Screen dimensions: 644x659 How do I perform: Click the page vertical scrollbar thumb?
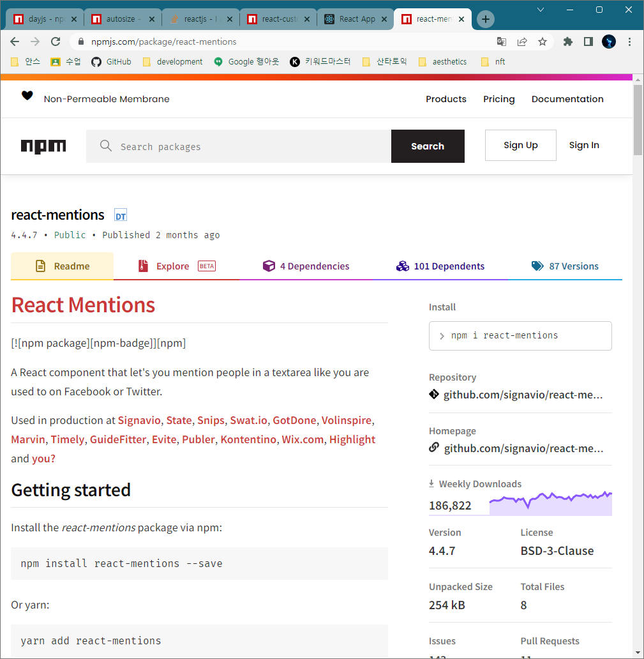coord(638,120)
